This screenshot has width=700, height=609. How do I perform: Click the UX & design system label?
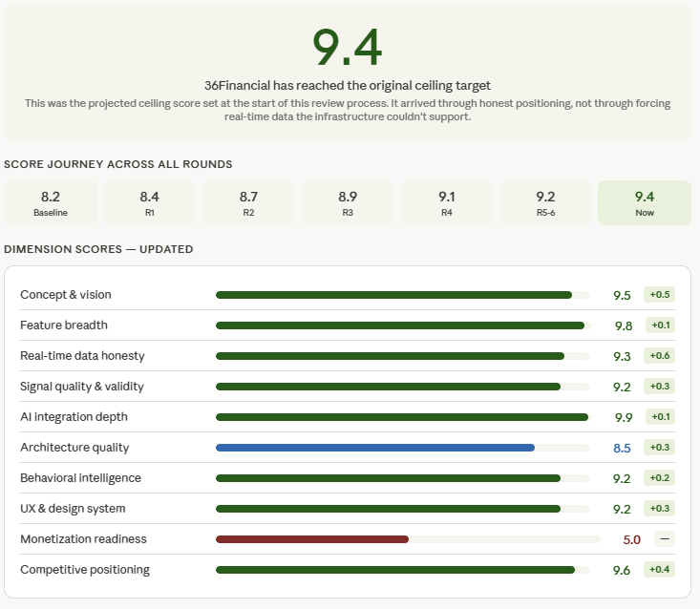click(73, 509)
